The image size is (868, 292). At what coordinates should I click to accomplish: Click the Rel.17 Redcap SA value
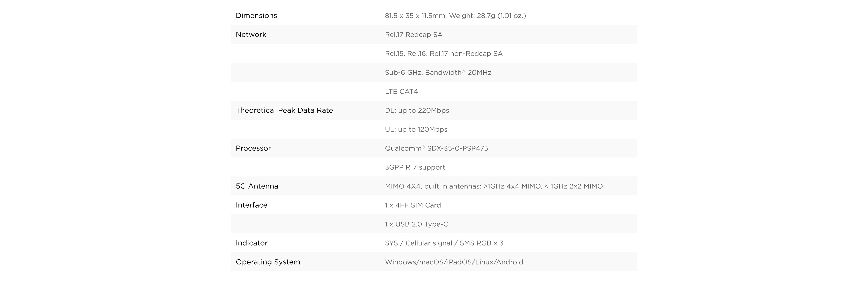[x=413, y=35]
